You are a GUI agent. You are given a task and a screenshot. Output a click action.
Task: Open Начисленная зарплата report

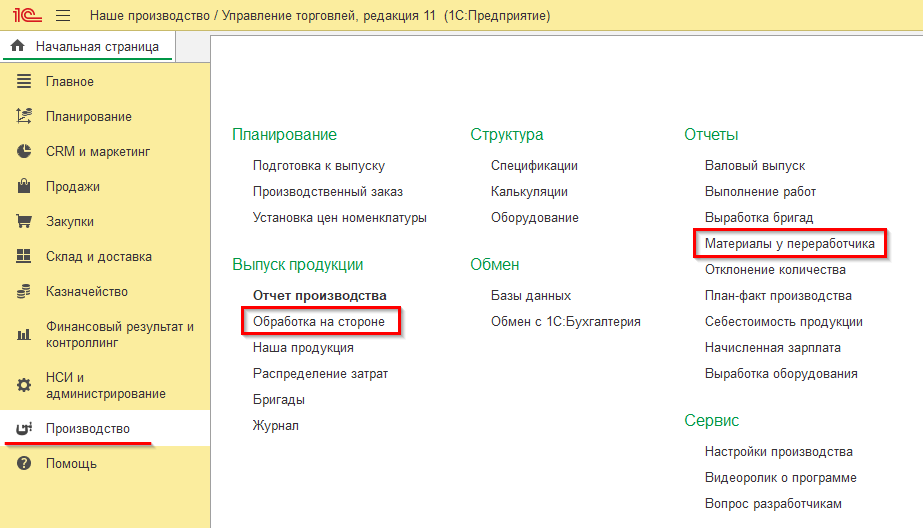coord(772,348)
